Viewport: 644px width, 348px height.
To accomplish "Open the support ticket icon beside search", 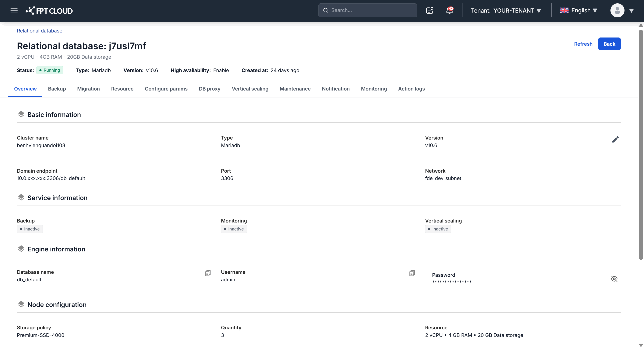I will tap(430, 10).
